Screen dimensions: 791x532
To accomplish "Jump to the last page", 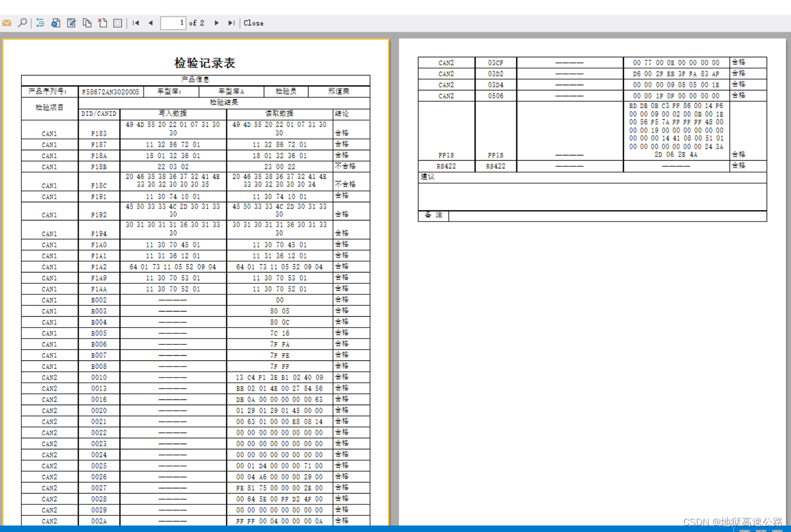I will tap(232, 23).
